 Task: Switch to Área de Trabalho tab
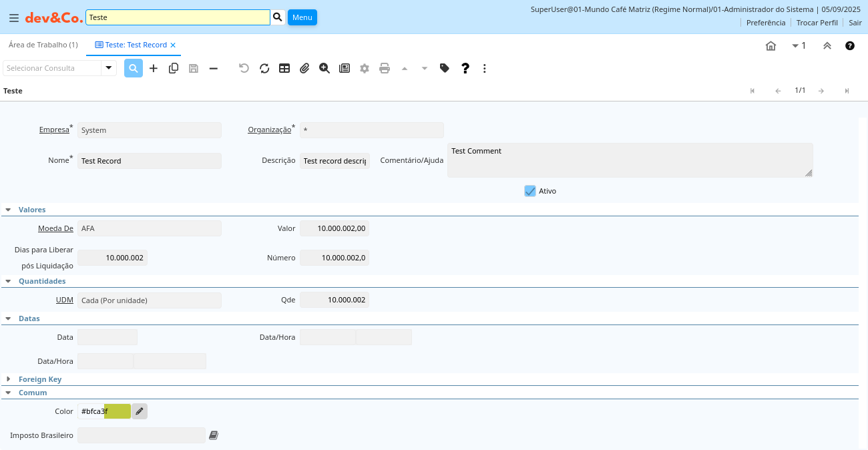click(43, 45)
